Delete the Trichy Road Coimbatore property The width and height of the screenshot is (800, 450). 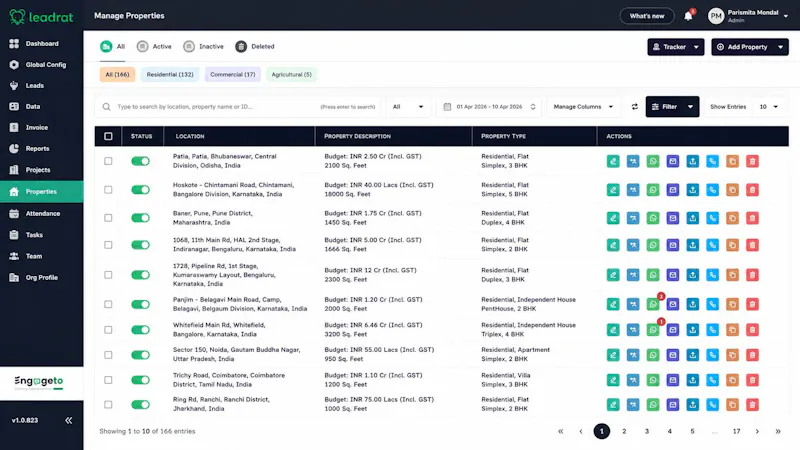pos(752,380)
